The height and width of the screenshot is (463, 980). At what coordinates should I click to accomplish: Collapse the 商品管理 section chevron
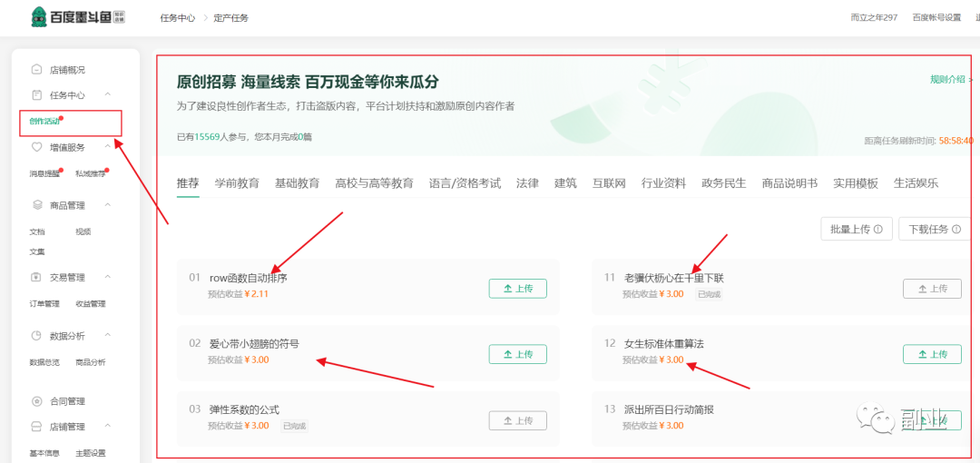[107, 204]
